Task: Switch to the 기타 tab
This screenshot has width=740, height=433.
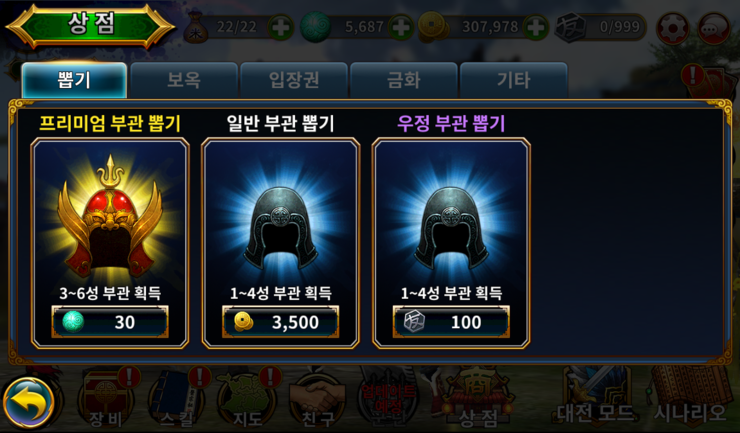Action: [513, 80]
